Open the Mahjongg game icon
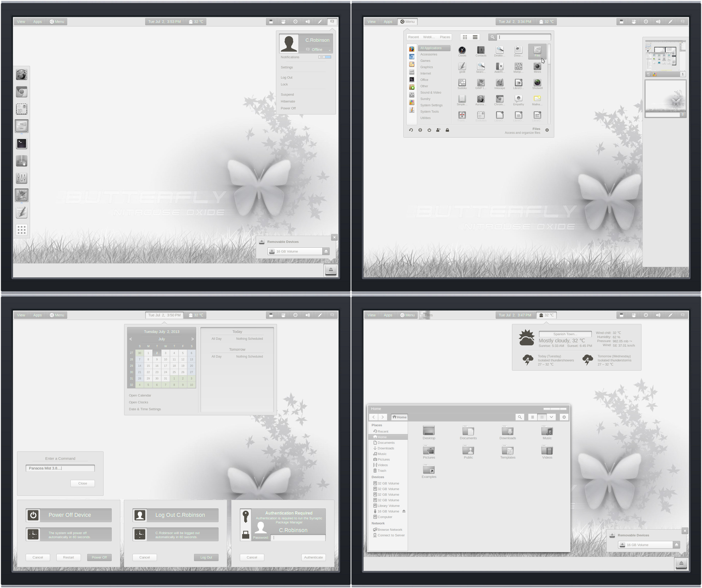Viewport: 702px width, 588px height. pyautogui.click(x=518, y=68)
